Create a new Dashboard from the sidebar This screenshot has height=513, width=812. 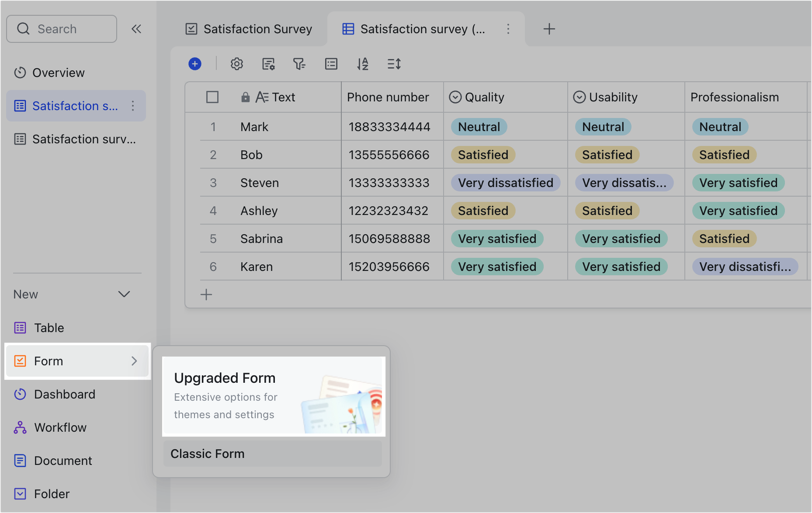64,394
